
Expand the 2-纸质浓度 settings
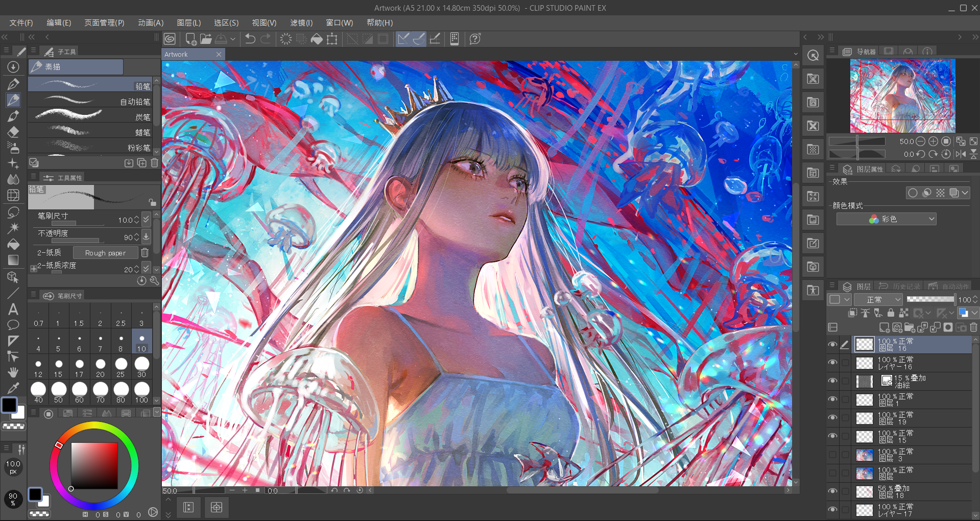tap(33, 269)
